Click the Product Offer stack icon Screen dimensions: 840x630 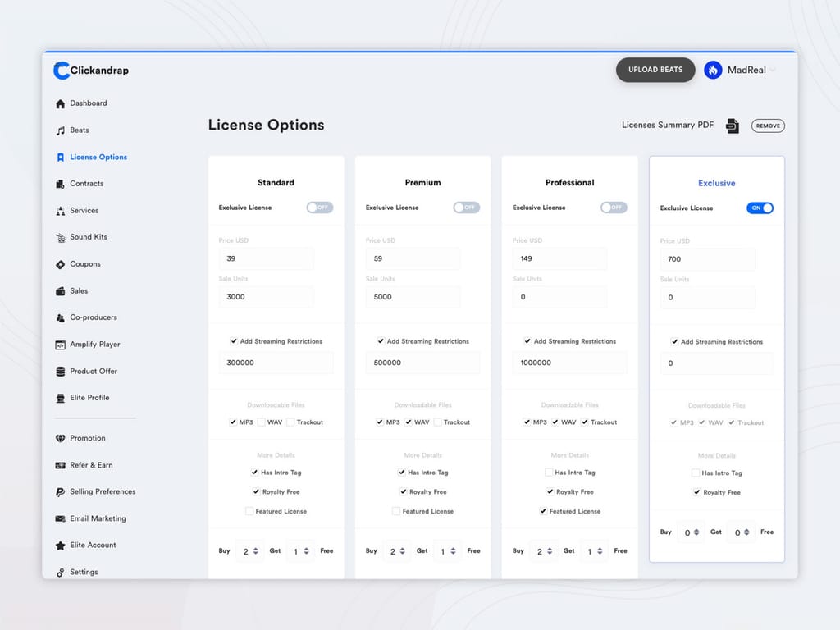pos(61,372)
